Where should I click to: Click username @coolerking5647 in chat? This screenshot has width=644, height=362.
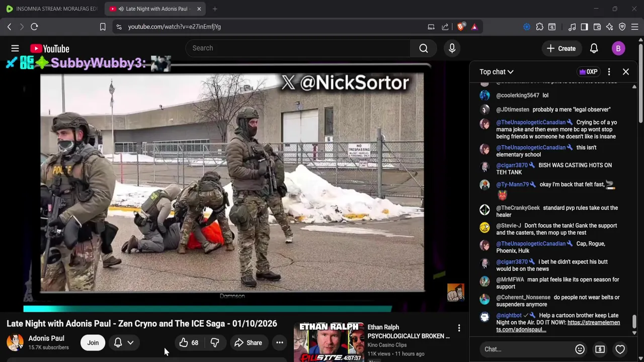[x=518, y=96]
